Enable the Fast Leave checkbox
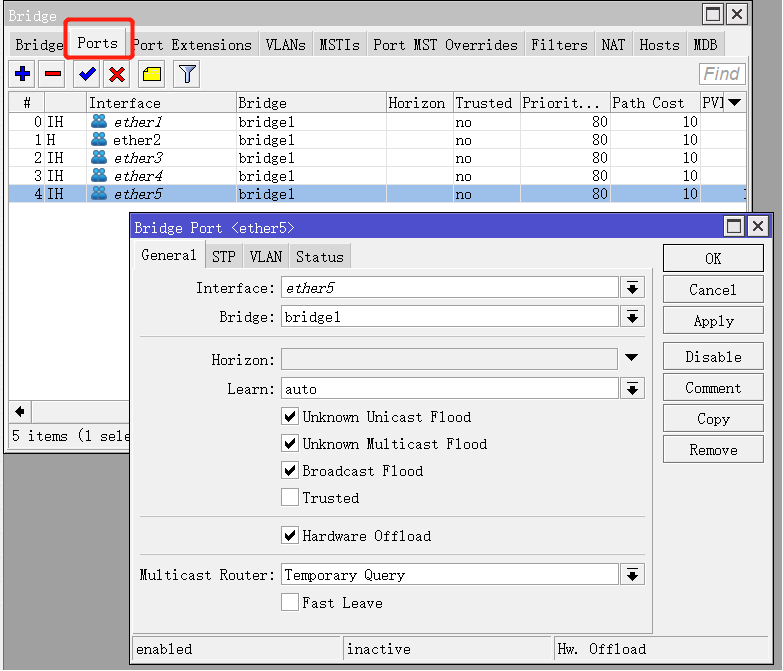783x671 pixels. pos(290,603)
